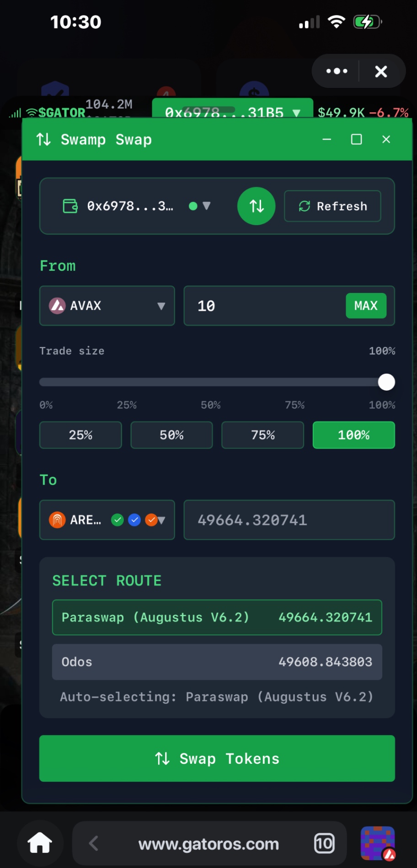
Task: Choose the Paraswap (Augustus V6.2) route
Action: click(217, 617)
